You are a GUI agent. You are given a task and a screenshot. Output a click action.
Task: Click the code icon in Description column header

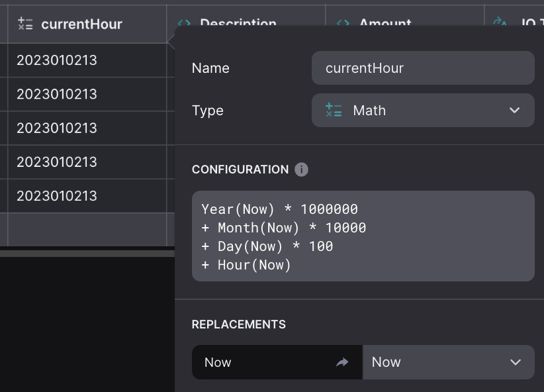184,23
